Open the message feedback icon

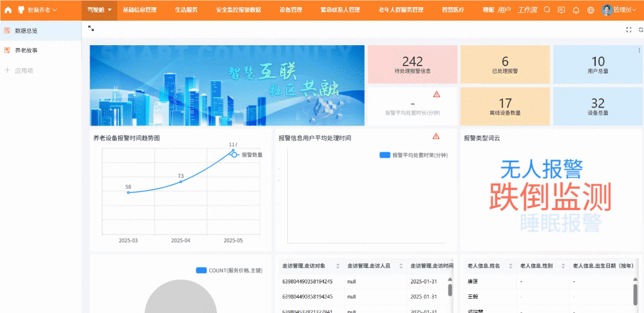[561, 10]
